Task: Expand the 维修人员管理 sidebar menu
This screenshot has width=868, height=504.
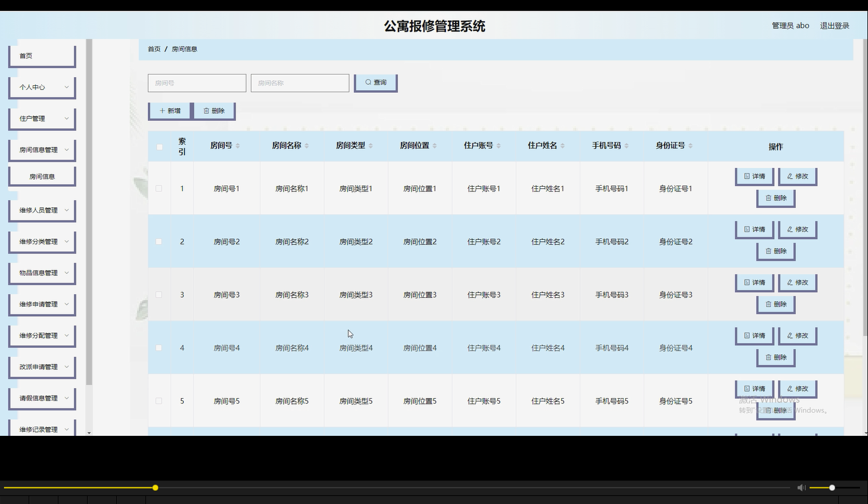Action: point(42,210)
